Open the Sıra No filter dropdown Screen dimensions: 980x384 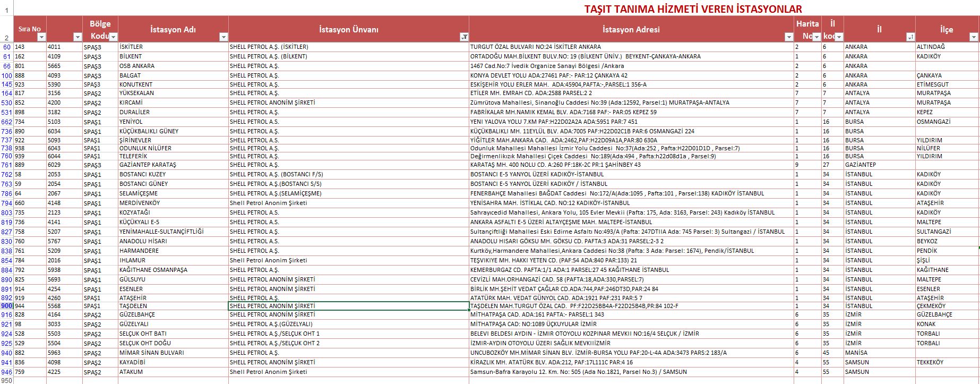41,37
